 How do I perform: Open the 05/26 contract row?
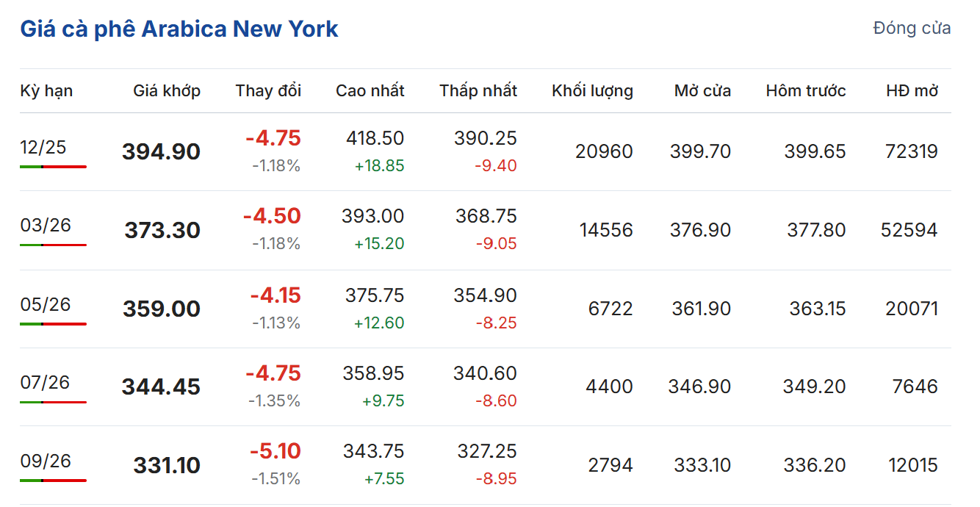[x=46, y=304]
